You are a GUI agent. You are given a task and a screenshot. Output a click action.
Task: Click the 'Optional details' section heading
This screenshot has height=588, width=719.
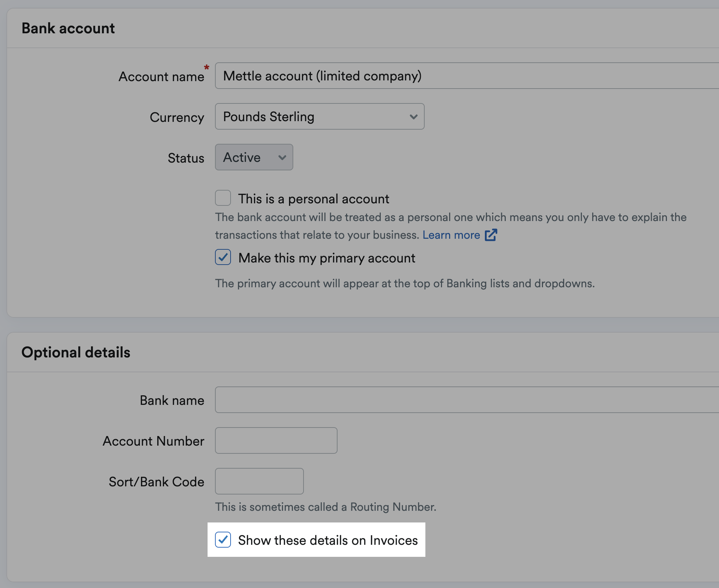tap(76, 352)
